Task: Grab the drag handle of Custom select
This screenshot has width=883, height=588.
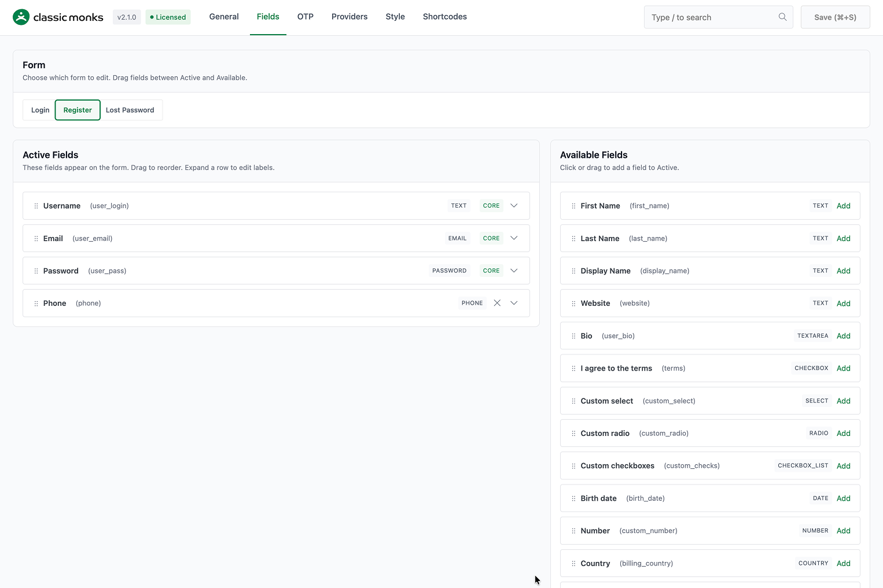Action: coord(573,401)
